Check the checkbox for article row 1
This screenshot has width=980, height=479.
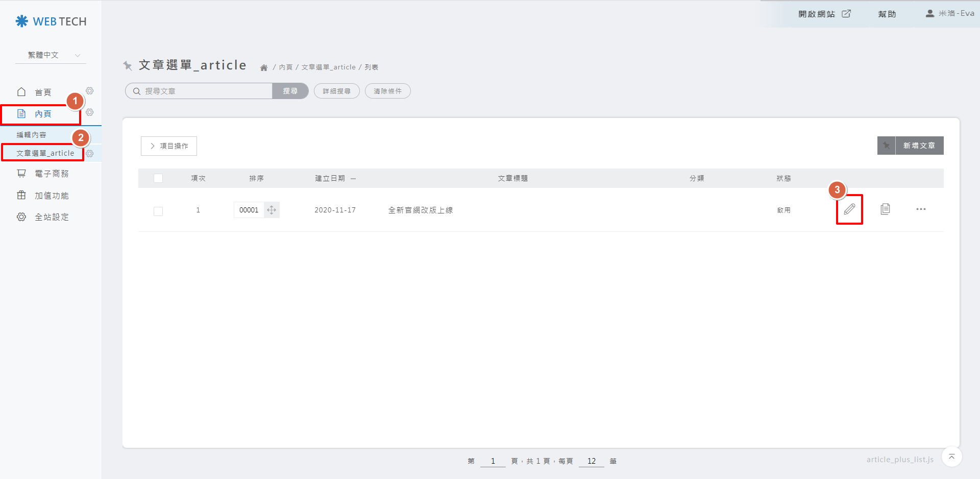tap(158, 211)
